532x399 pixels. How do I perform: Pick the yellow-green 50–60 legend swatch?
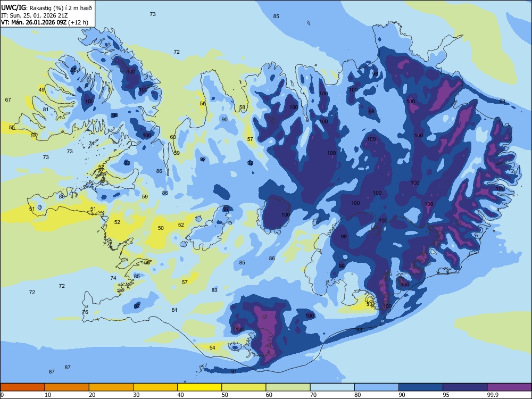tap(244, 387)
